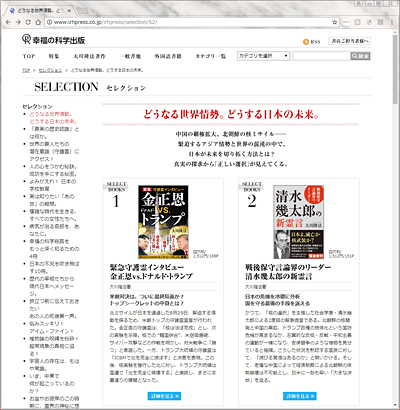Viewport: 400px width, 410px height.
Task: Open a new tab beside the current tab
Action: tap(82, 11)
